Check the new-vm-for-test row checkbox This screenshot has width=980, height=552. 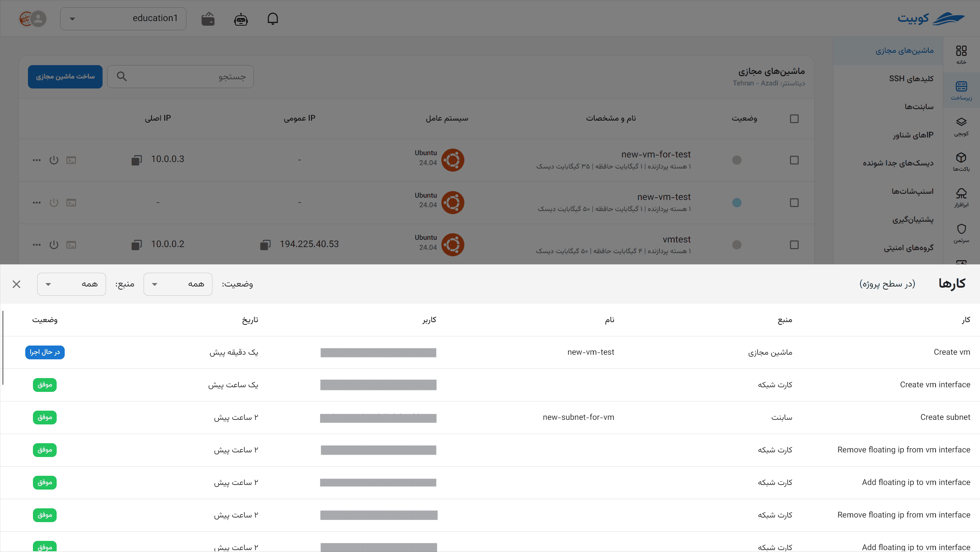click(794, 160)
